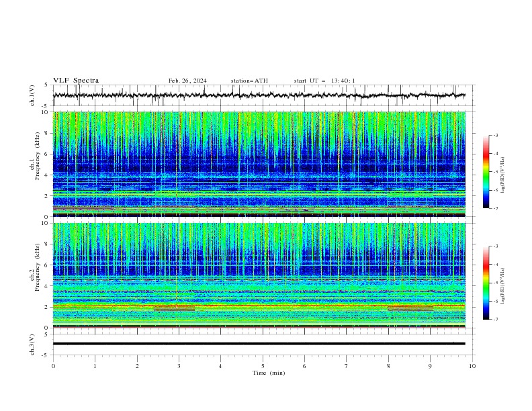Image resolution: width=532 pixels, height=411 pixels.
Task: Click the "4" kHz tick of ch.2 spectrogram
Action: (x=47, y=286)
